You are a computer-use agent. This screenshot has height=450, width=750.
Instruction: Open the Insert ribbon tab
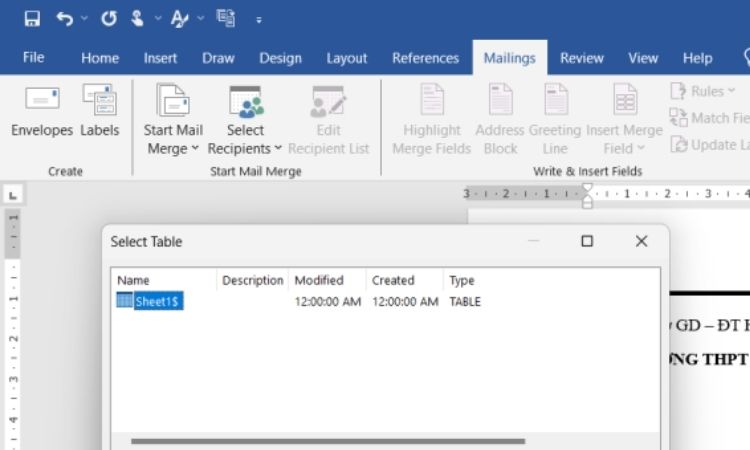[x=160, y=58]
